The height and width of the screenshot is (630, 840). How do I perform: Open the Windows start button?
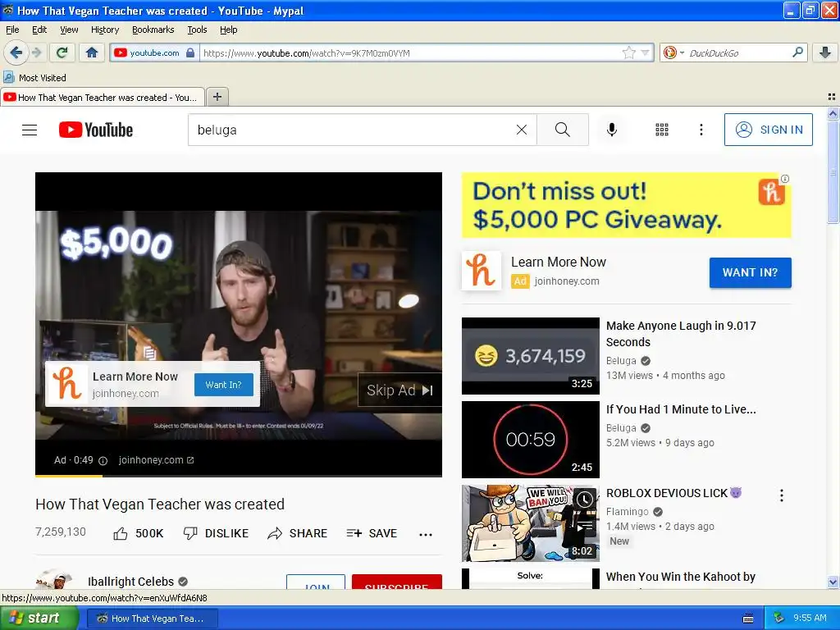(39, 618)
